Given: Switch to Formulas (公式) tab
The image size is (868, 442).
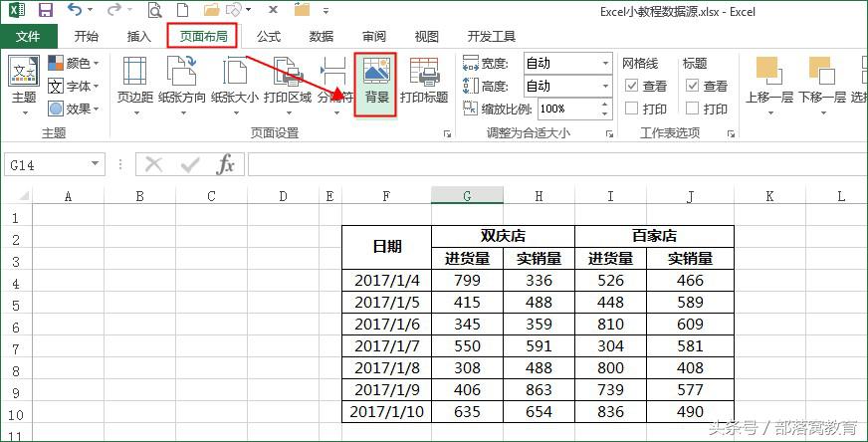Looking at the screenshot, I should (269, 37).
